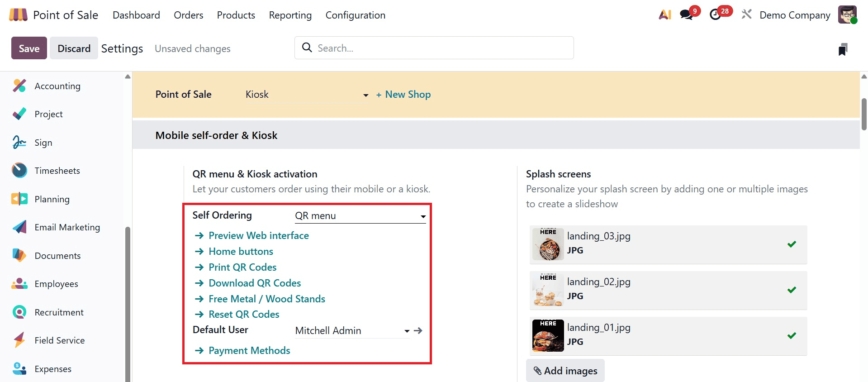Viewport: 868px width, 382px height.
Task: Open the AI assistant icon
Action: pos(665,14)
